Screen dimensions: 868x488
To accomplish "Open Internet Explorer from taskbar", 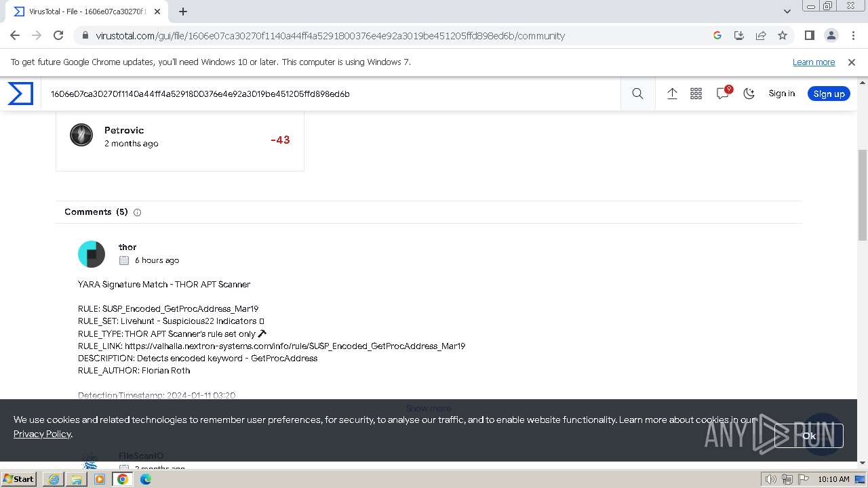I will [x=54, y=479].
